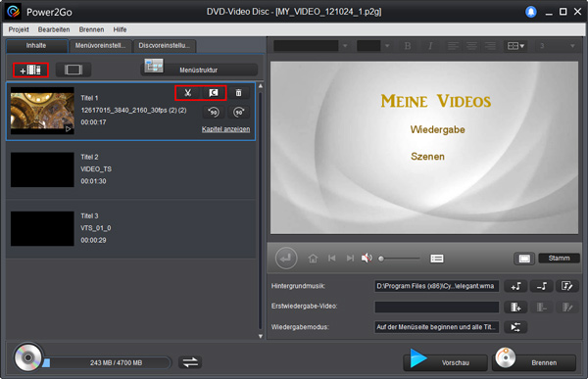Delete Titel 1 with the trash icon
The image size is (588, 379).
pyautogui.click(x=238, y=93)
